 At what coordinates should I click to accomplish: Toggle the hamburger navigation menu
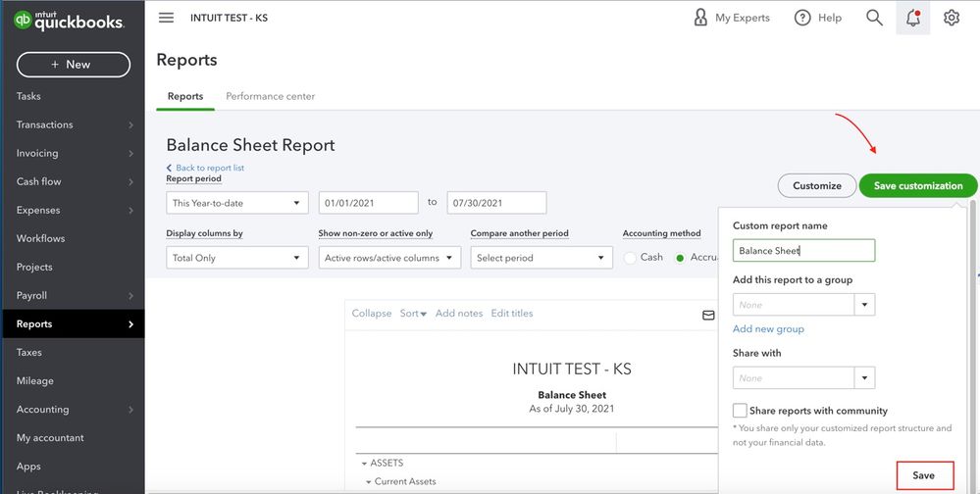(166, 18)
